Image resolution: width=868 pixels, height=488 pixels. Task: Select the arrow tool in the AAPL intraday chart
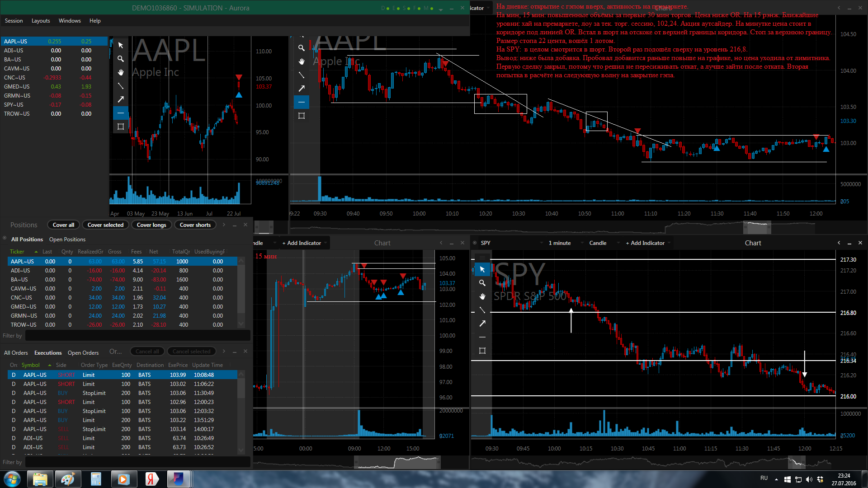[x=302, y=89]
